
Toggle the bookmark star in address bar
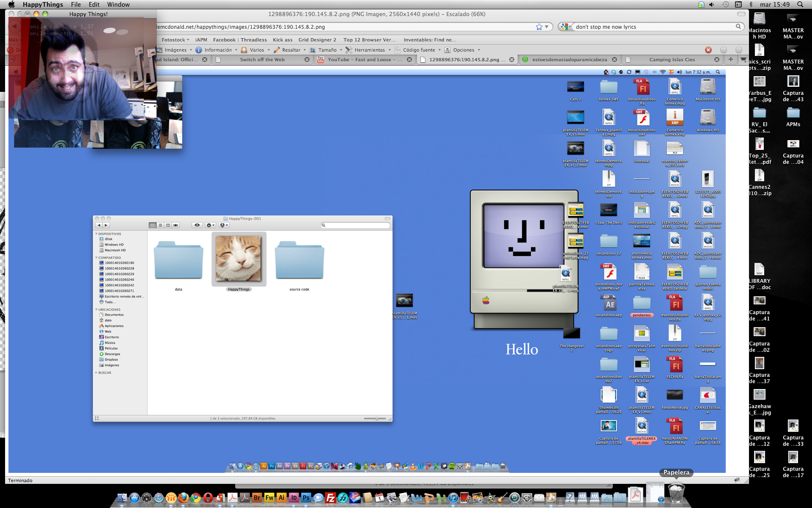pos(539,27)
